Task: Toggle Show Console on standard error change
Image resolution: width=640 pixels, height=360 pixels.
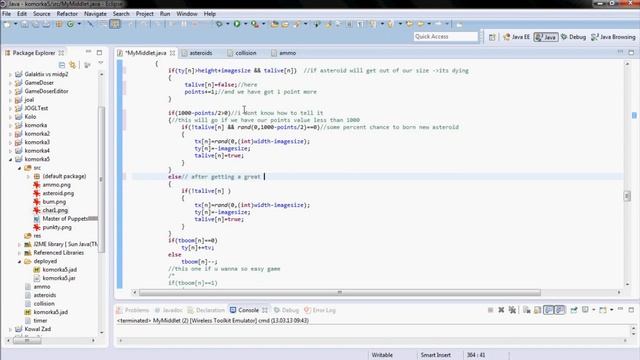Action: tap(560, 310)
